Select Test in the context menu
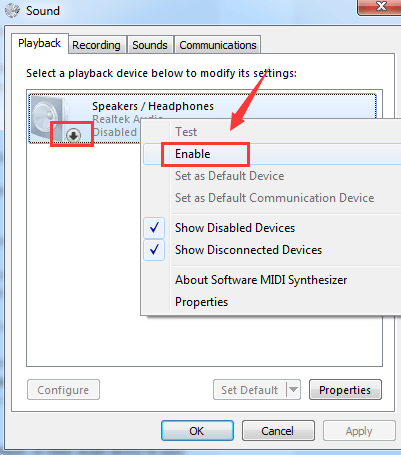This screenshot has width=401, height=455. click(186, 132)
